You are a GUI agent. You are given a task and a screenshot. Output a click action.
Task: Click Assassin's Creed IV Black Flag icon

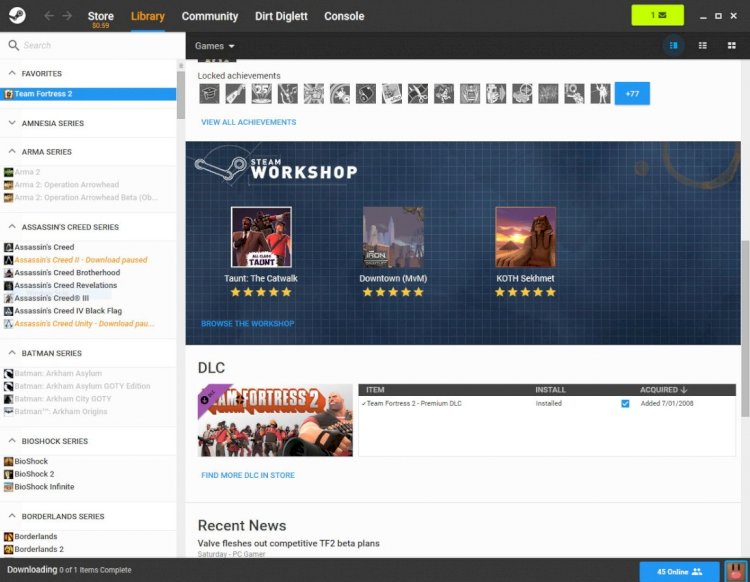tap(8, 311)
